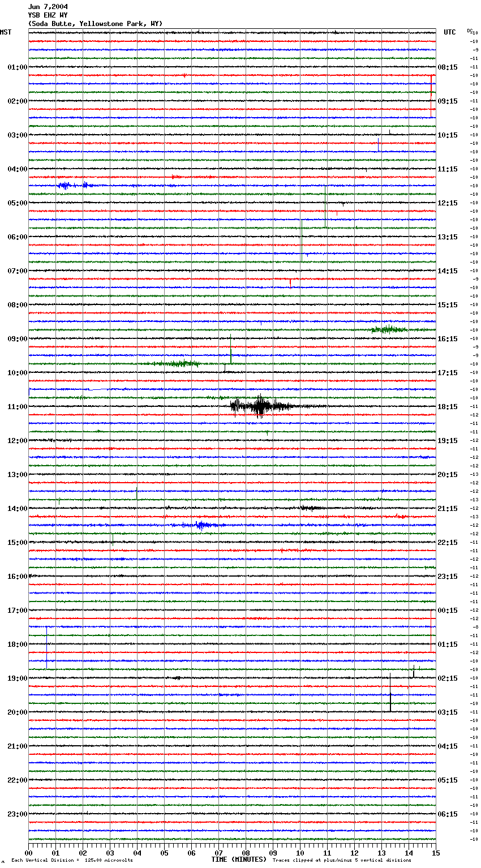Click the "16:15" UTC time label

[x=448, y=339]
